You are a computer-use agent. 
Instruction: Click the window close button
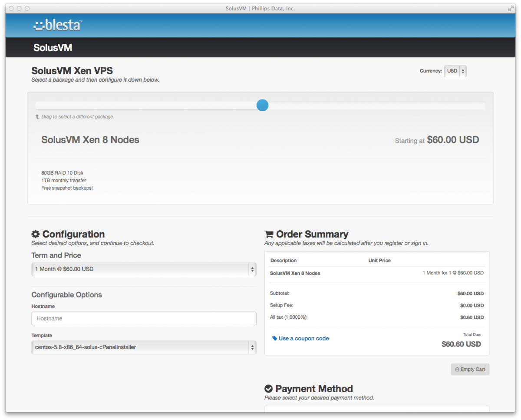(x=11, y=8)
